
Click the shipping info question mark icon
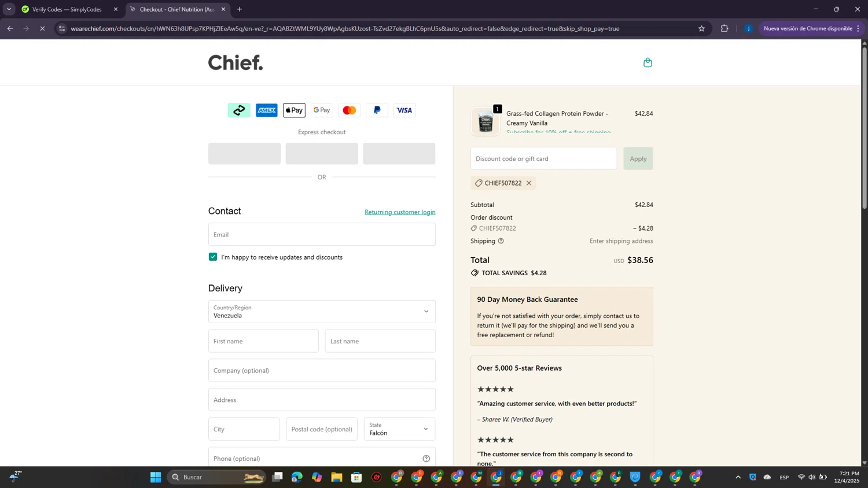click(501, 241)
